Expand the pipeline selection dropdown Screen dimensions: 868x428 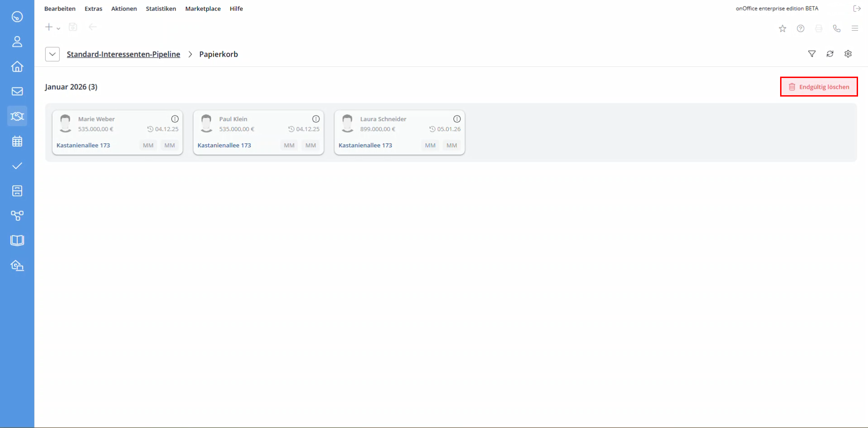point(53,54)
